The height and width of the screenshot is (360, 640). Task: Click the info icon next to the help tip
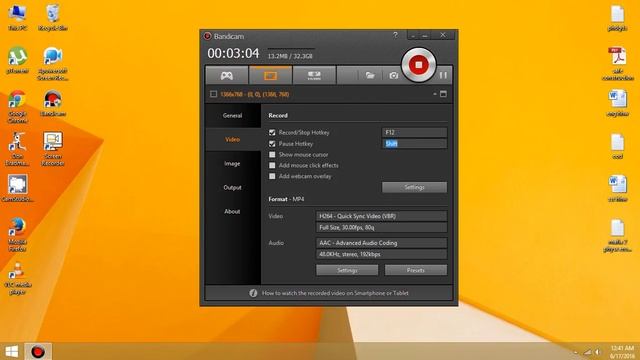pos(253,293)
